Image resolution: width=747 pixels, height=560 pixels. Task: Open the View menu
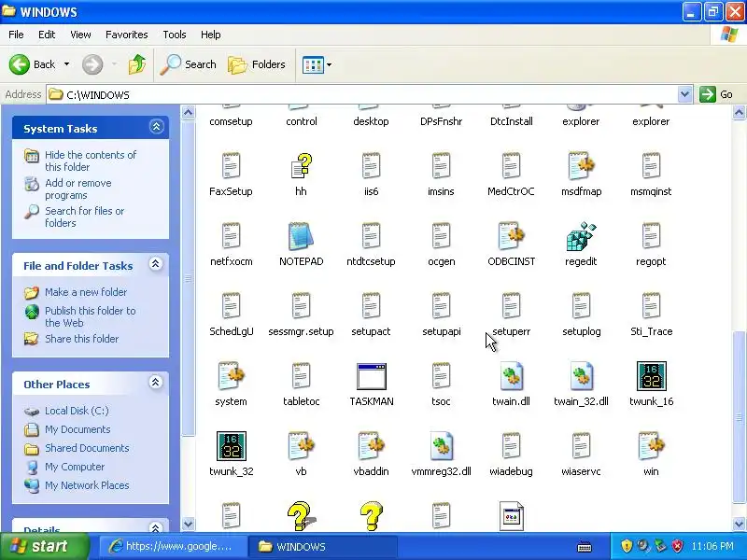coord(80,35)
